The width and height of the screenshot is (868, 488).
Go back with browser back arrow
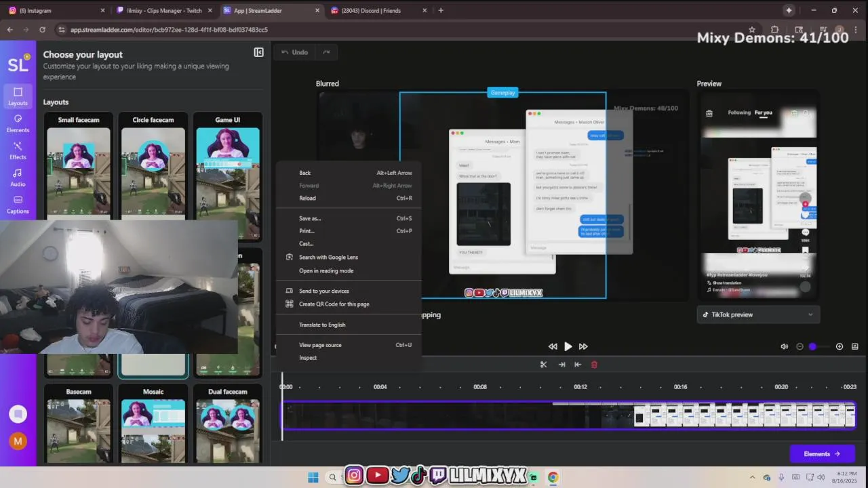coord(9,30)
